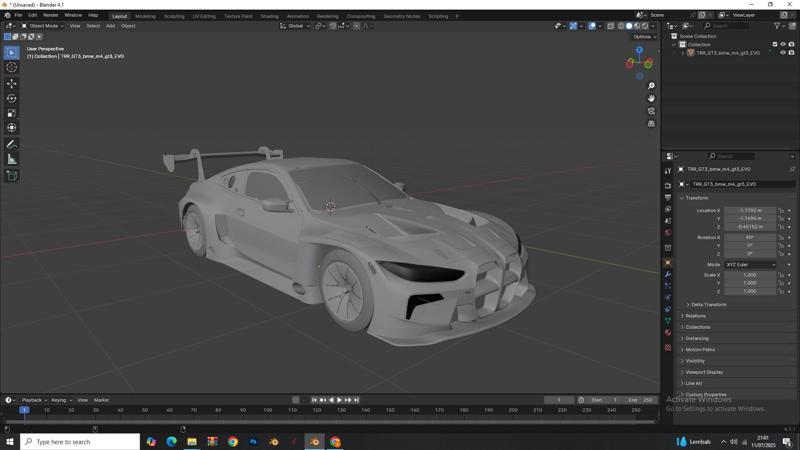Viewport: 800px width, 450px height.
Task: Expand the Viewport Display panel
Action: click(x=704, y=372)
